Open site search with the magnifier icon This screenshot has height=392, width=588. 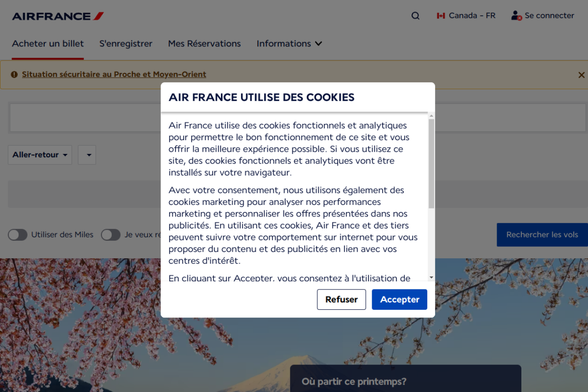tap(415, 16)
